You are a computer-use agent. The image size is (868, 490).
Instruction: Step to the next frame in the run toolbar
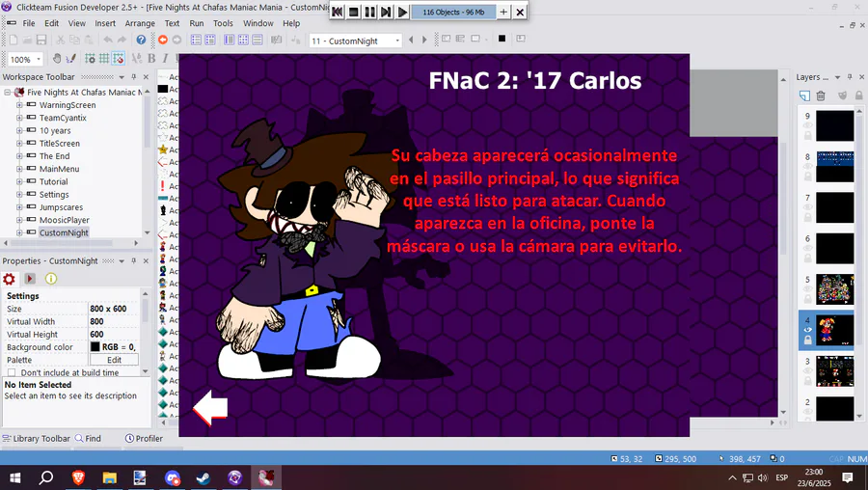click(x=386, y=13)
